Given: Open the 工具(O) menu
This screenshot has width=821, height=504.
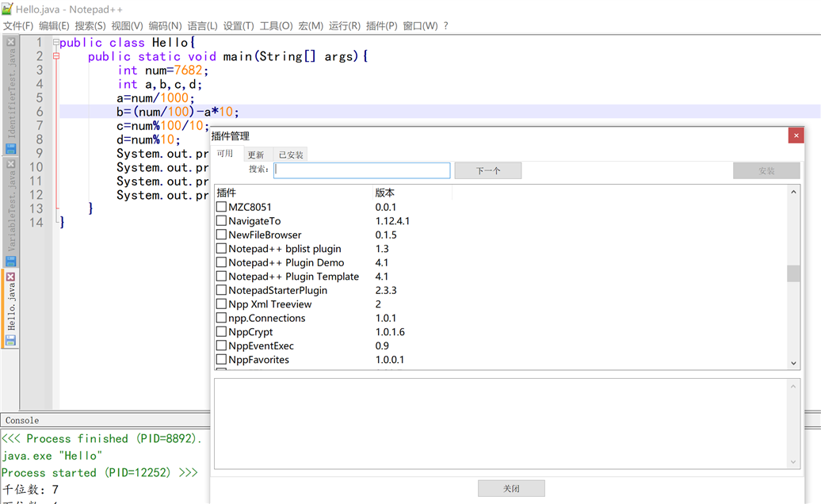Looking at the screenshot, I should [x=276, y=25].
